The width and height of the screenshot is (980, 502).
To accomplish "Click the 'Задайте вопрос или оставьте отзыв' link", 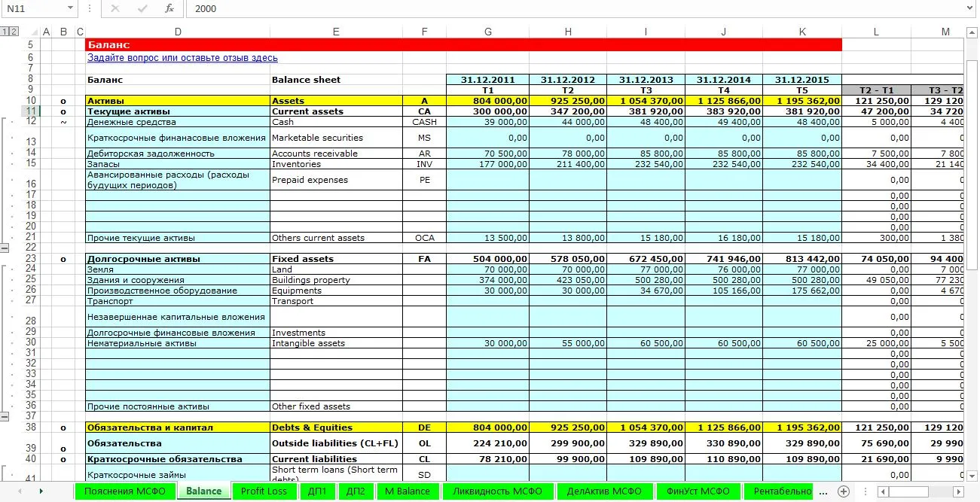I will tap(182, 58).
